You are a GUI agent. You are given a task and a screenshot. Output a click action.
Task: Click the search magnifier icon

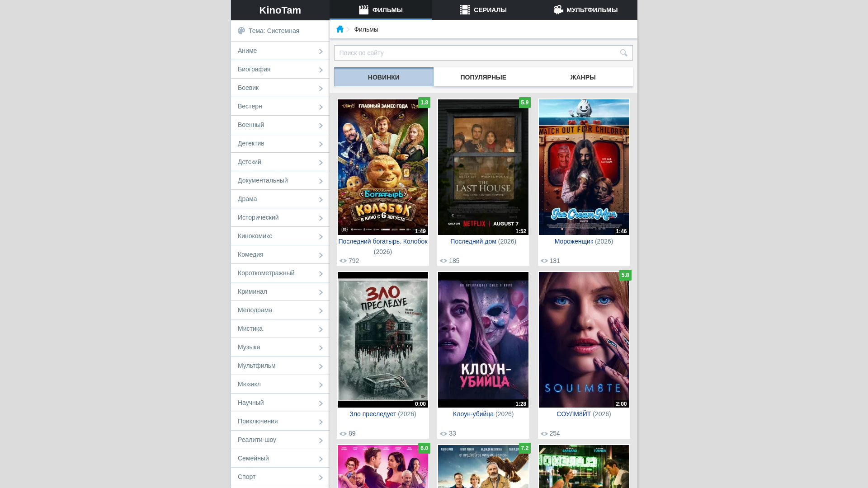pyautogui.click(x=623, y=53)
